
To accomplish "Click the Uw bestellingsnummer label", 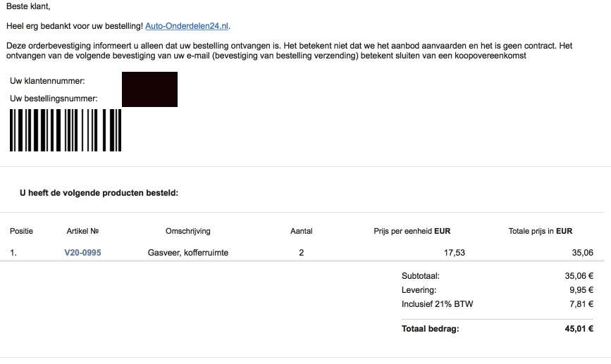I will click(x=54, y=99).
